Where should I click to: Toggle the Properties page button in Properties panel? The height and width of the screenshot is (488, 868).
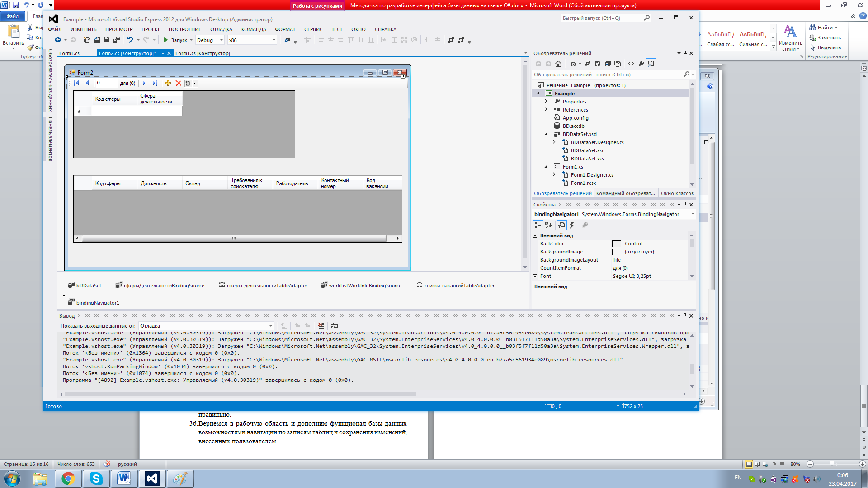point(561,225)
